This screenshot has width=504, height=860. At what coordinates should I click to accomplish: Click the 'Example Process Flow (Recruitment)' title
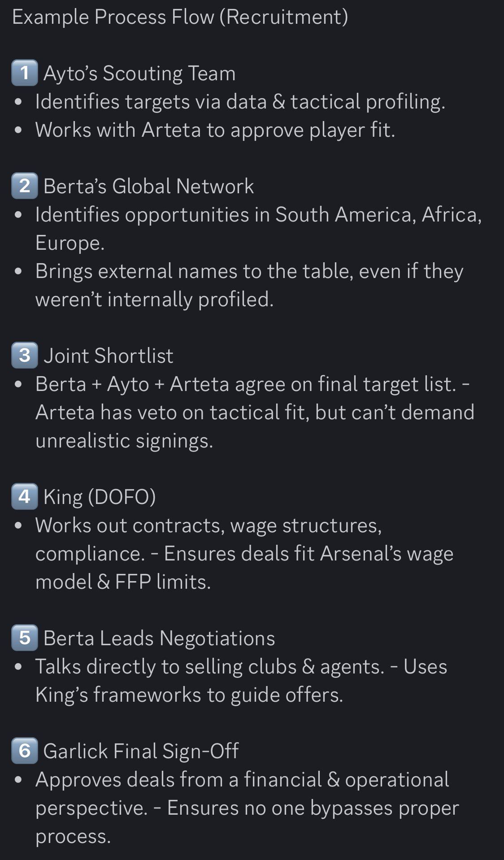coord(180,17)
